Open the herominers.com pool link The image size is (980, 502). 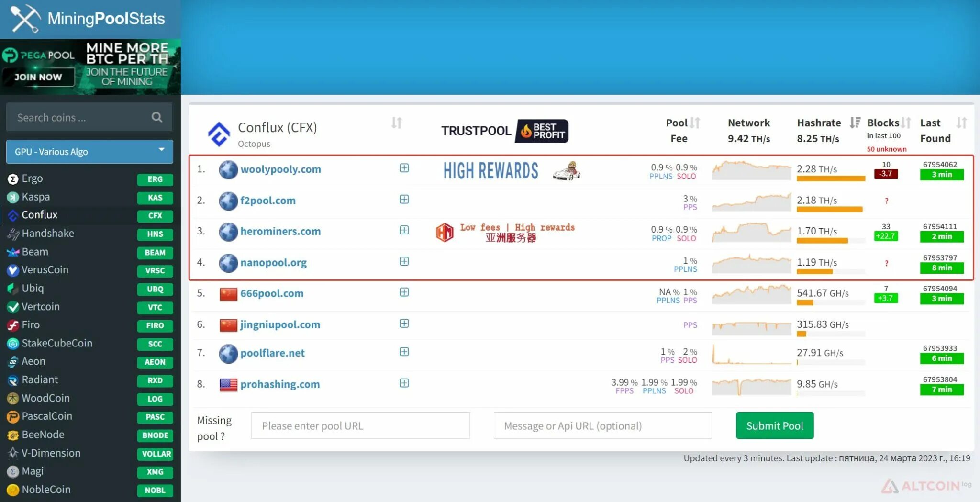(280, 232)
